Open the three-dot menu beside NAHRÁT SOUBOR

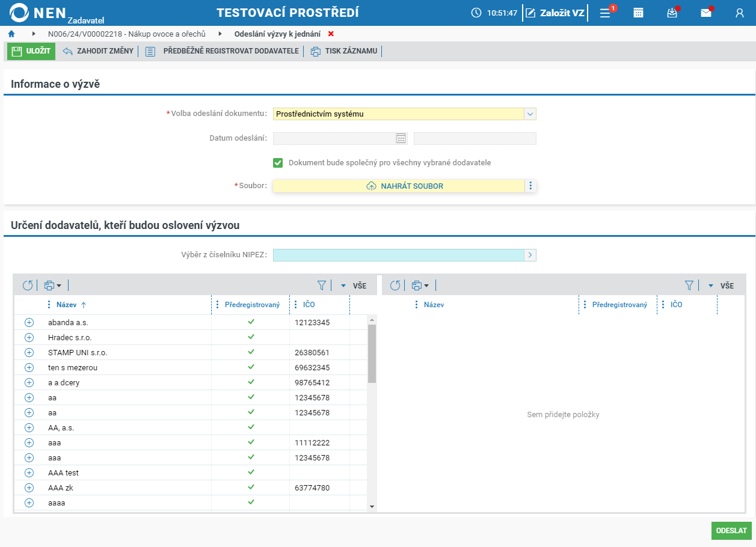pos(530,186)
